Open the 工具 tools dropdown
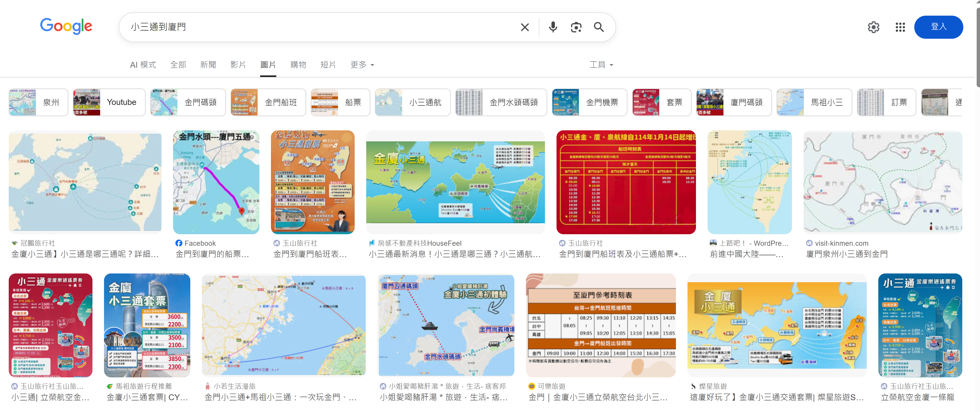The image size is (980, 412). coord(601,65)
